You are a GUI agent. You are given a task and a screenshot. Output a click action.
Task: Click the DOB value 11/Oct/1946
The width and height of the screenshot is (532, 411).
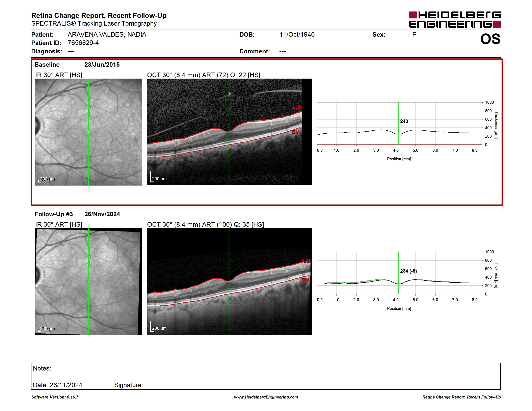tap(297, 35)
